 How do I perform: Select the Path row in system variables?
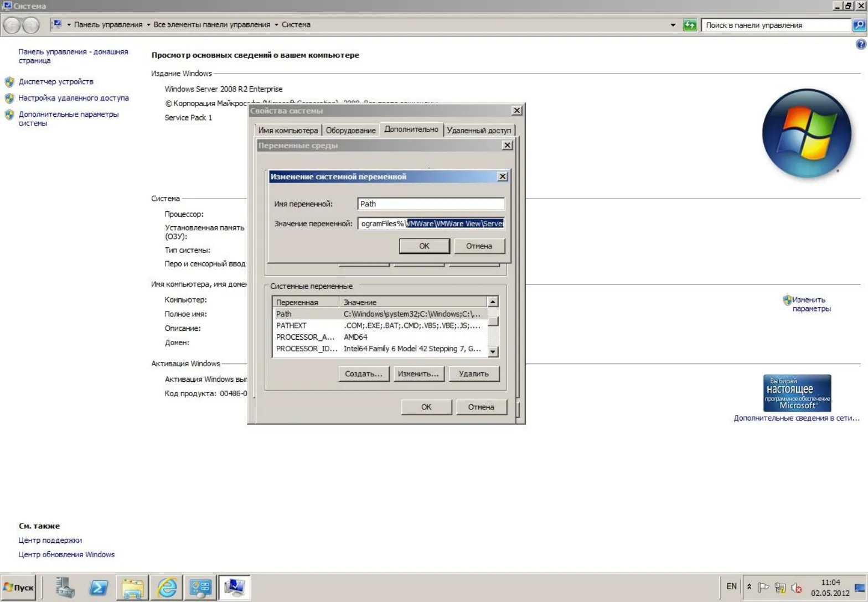(x=381, y=314)
